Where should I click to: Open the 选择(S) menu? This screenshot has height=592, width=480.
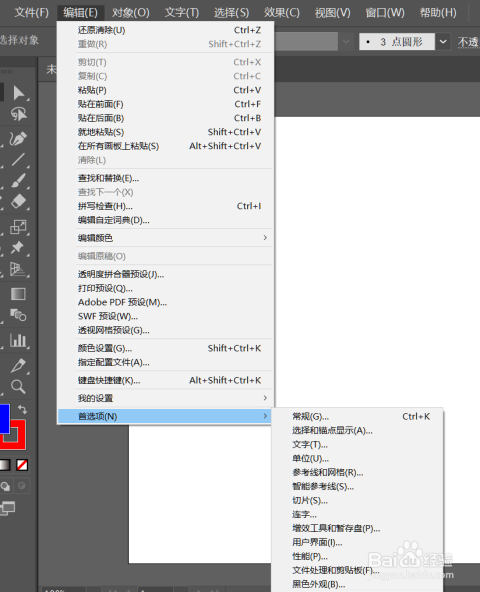[232, 12]
